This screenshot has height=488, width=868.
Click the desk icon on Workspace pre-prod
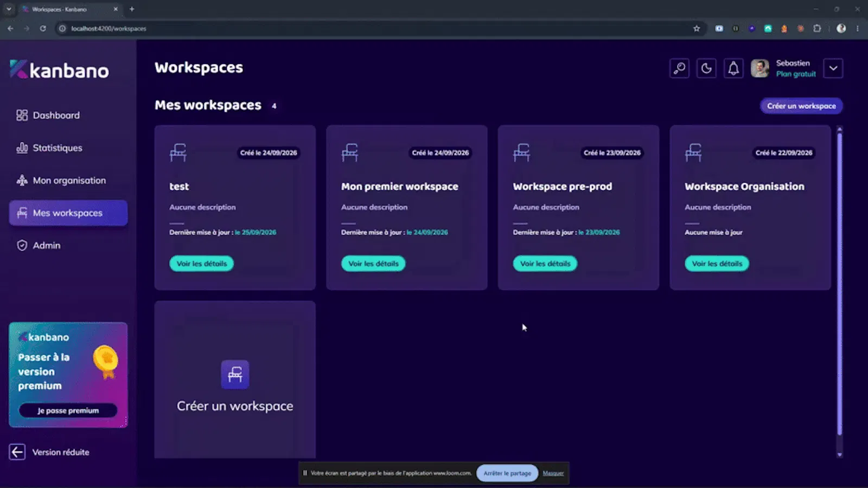click(x=521, y=152)
